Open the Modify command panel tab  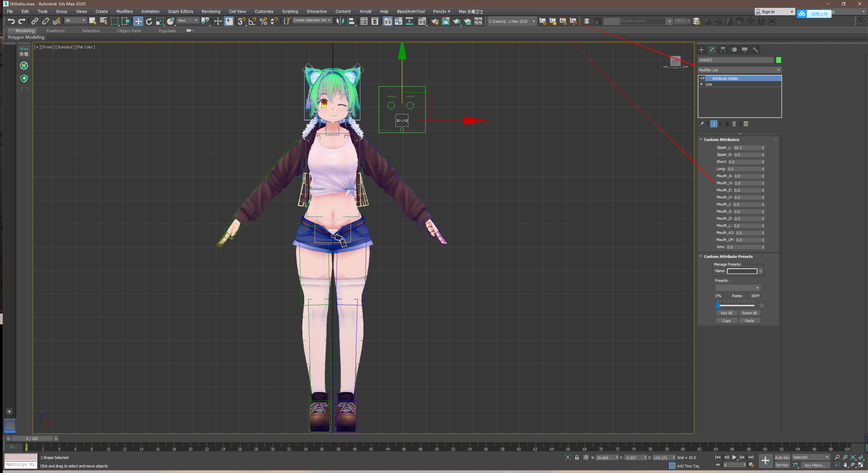tap(712, 50)
